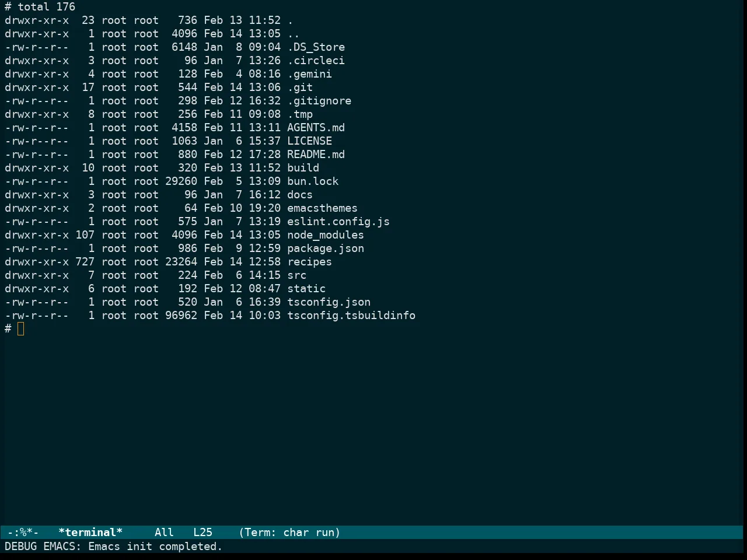Click the time 17:28 in README.md row

click(x=264, y=155)
